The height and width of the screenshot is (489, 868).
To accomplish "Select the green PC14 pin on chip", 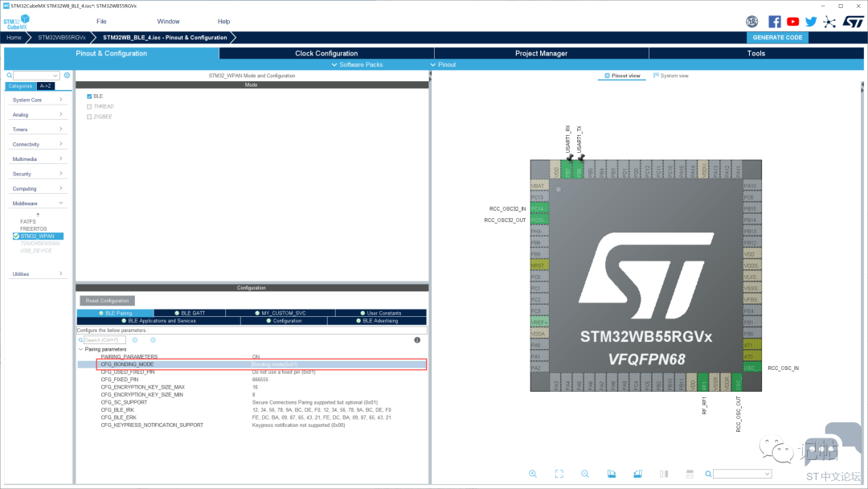I will (x=539, y=209).
